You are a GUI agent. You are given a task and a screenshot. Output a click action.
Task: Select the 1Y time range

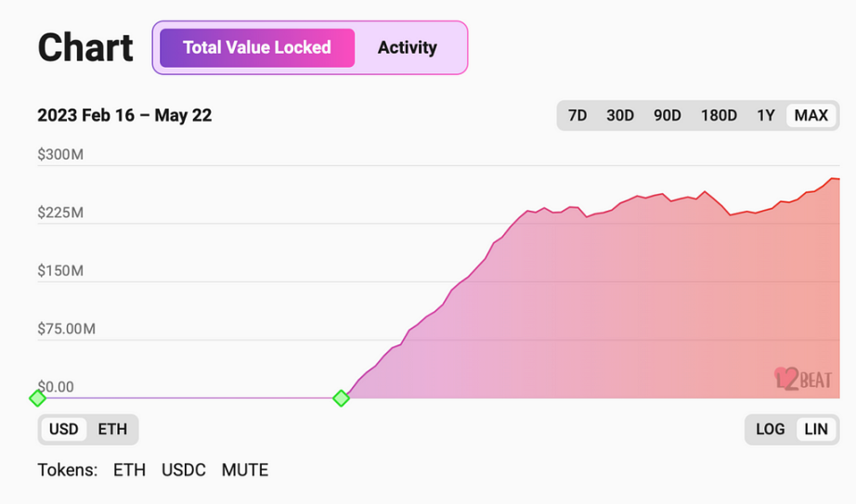pyautogui.click(x=765, y=115)
